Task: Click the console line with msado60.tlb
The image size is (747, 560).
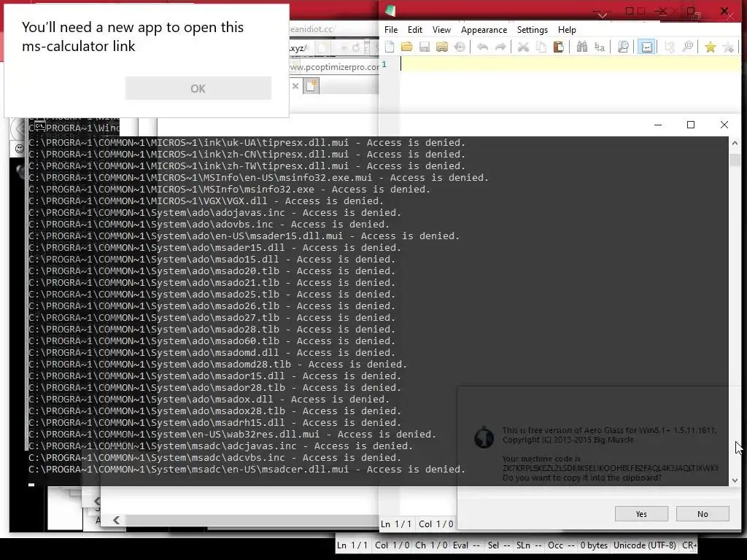Action: pyautogui.click(x=212, y=341)
